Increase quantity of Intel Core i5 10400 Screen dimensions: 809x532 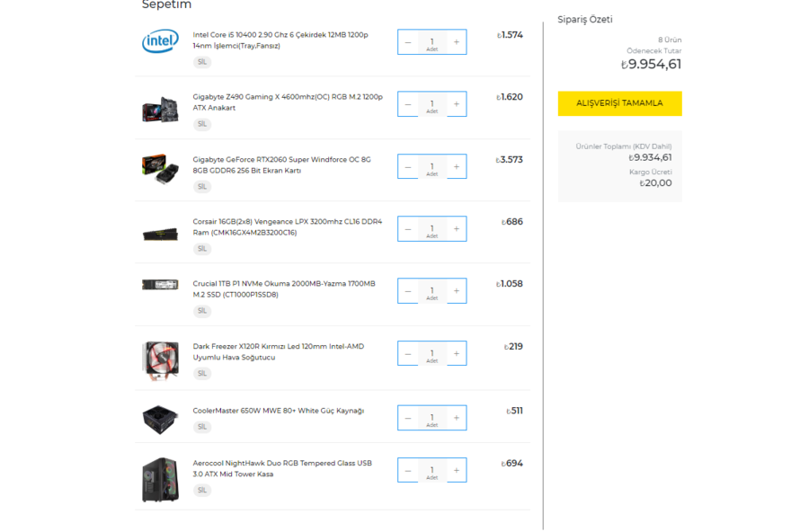[456, 42]
